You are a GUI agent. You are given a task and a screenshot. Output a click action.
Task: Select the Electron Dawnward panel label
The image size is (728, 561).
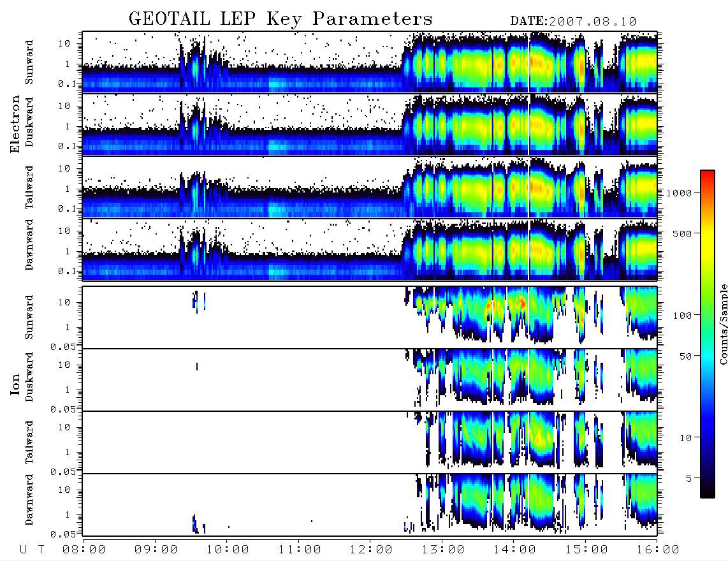tap(29, 245)
